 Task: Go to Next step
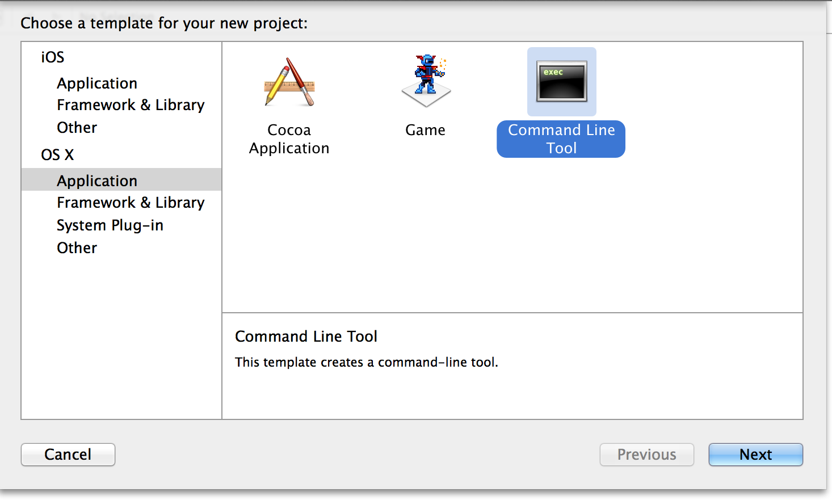(755, 455)
